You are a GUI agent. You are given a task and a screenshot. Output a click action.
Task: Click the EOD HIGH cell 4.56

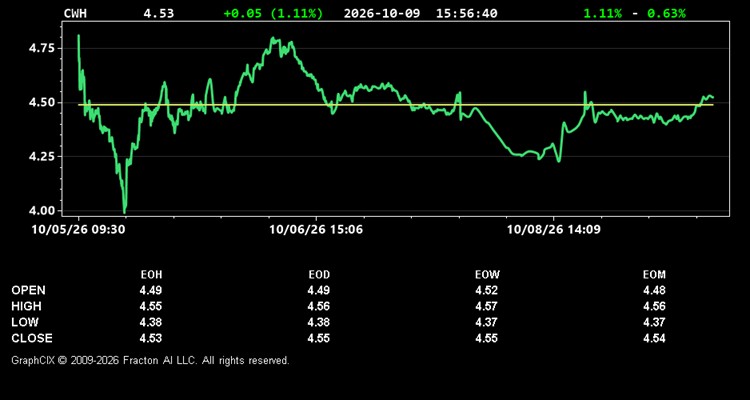pyautogui.click(x=319, y=306)
